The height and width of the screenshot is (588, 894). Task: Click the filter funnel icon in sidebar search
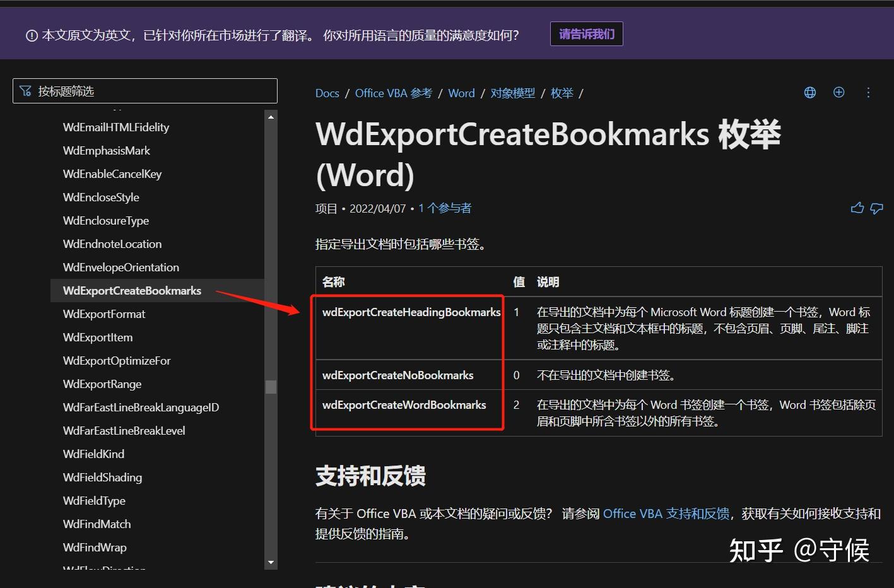tap(25, 90)
